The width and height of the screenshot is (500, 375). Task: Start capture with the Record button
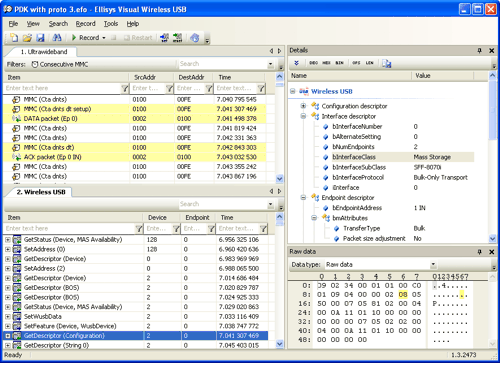86,38
